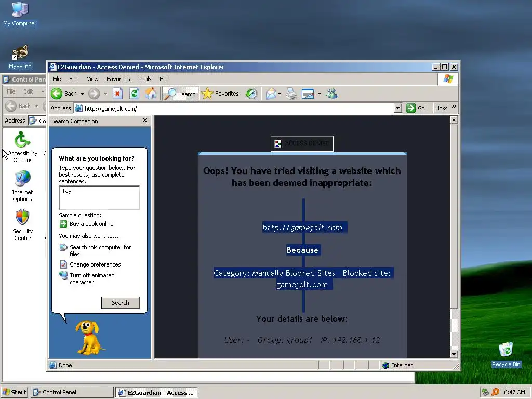Select the My Computer desktop icon

pos(20,14)
